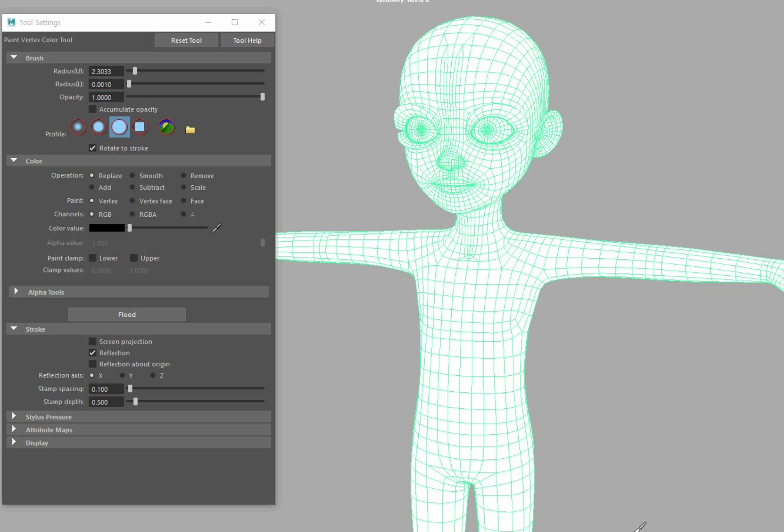Click the black Color value swatch
The image size is (784, 532).
pyautogui.click(x=107, y=228)
